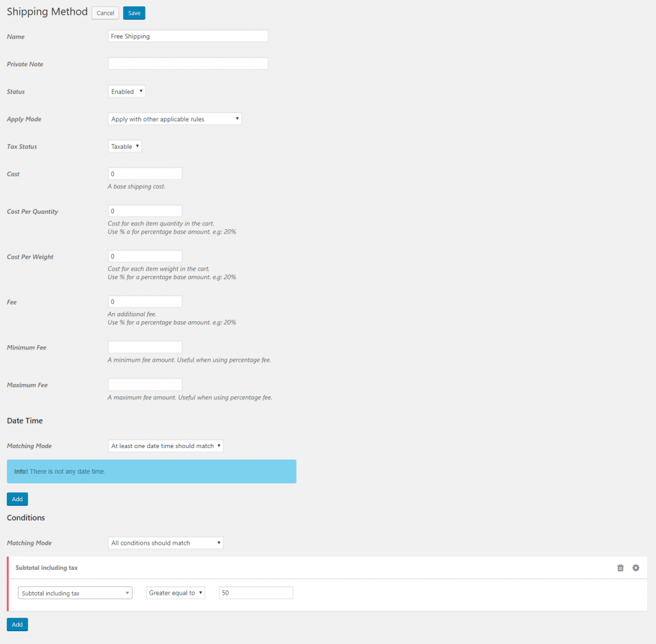656x644 pixels.
Task: Focus the Cost Per Quantity field
Action: 145,211
